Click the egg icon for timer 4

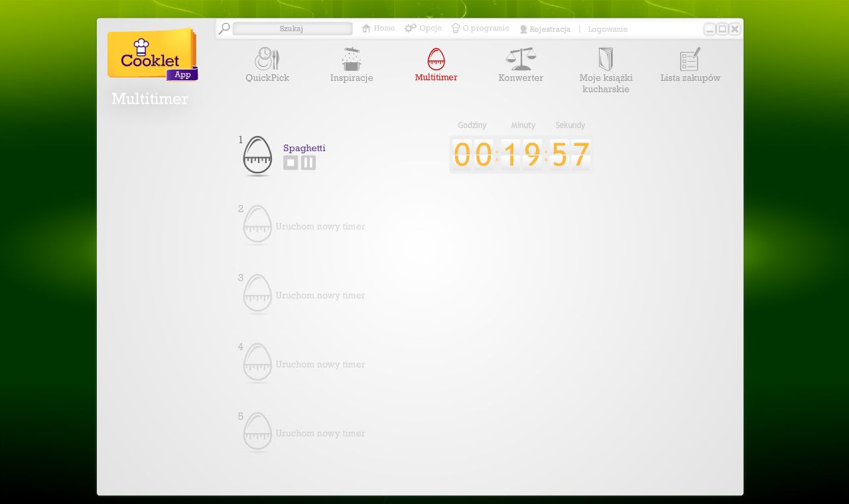[257, 363]
